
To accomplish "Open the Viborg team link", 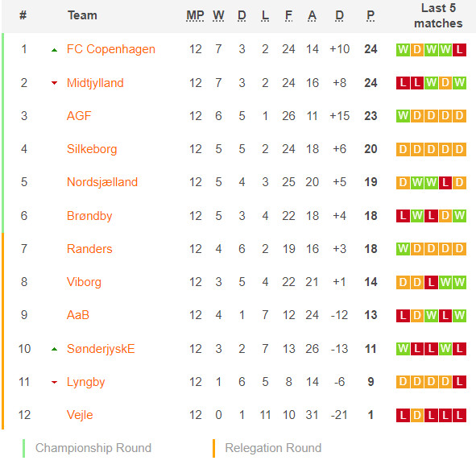I will [84, 282].
